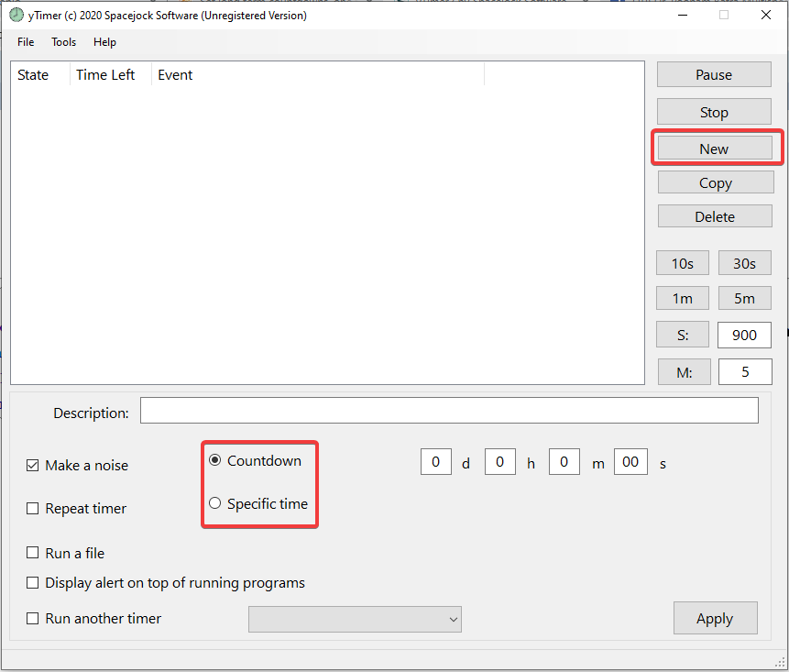Focus the minutes preset field showing 5
The image size is (789, 672).
(745, 372)
